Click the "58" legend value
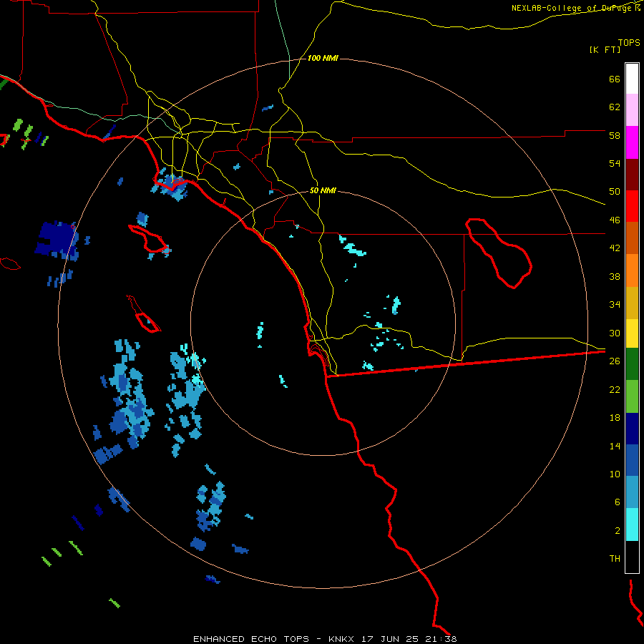The width and height of the screenshot is (644, 644). (615, 135)
